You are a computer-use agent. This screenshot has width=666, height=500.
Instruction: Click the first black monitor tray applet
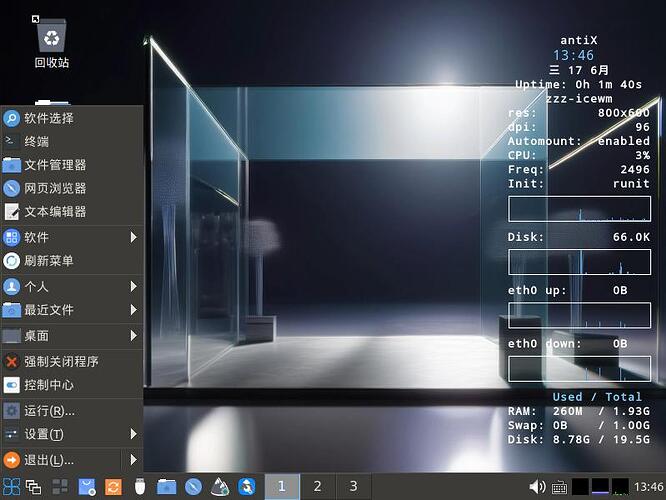pyautogui.click(x=580, y=487)
